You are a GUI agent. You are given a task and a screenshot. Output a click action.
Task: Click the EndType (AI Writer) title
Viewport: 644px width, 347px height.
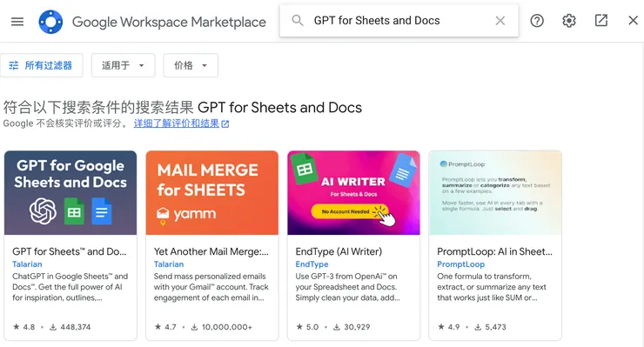click(339, 251)
